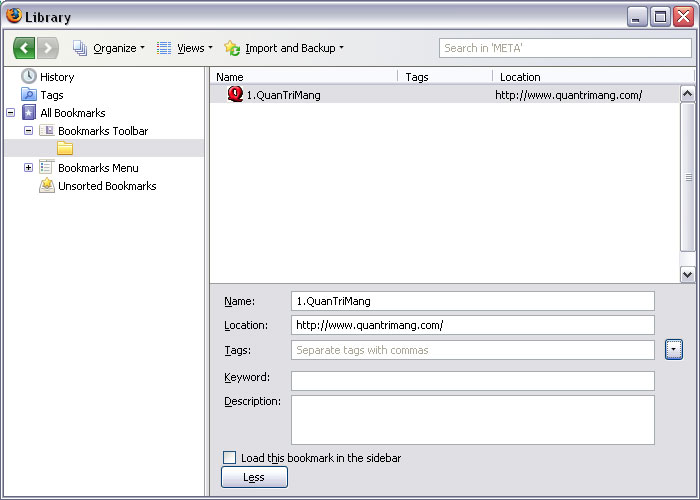The width and height of the screenshot is (700, 500).
Task: Click the Bookmarks Toolbar icon
Action: point(47,130)
